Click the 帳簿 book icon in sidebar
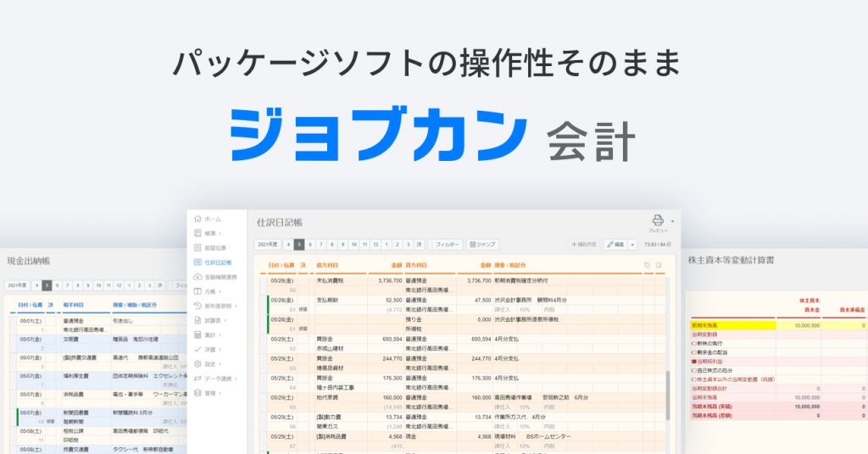This screenshot has height=454, width=868. coord(198,234)
